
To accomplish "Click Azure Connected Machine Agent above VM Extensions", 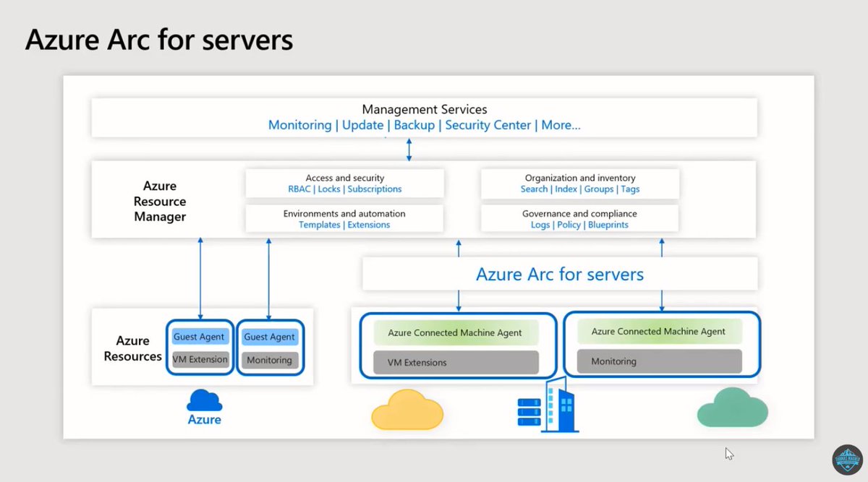I will [x=455, y=332].
